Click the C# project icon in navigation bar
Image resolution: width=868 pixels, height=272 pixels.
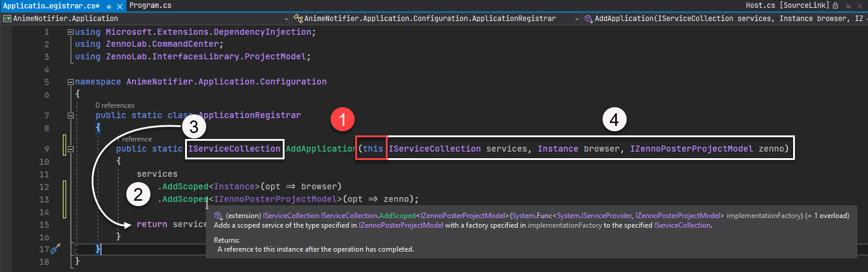pyautogui.click(x=8, y=19)
